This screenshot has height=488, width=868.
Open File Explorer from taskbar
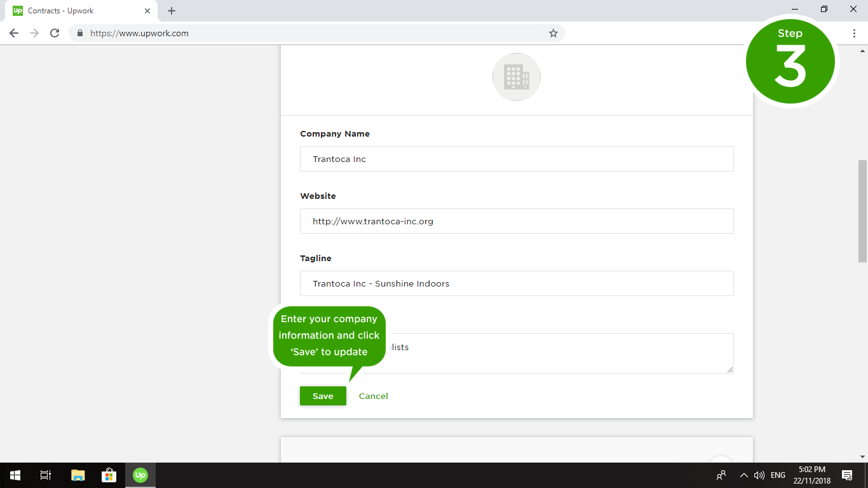click(x=78, y=475)
